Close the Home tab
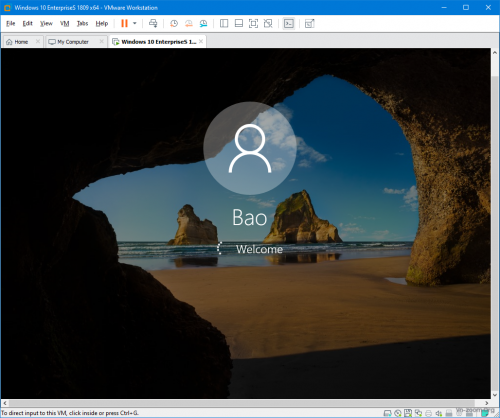The height and width of the screenshot is (418, 500). (38, 41)
